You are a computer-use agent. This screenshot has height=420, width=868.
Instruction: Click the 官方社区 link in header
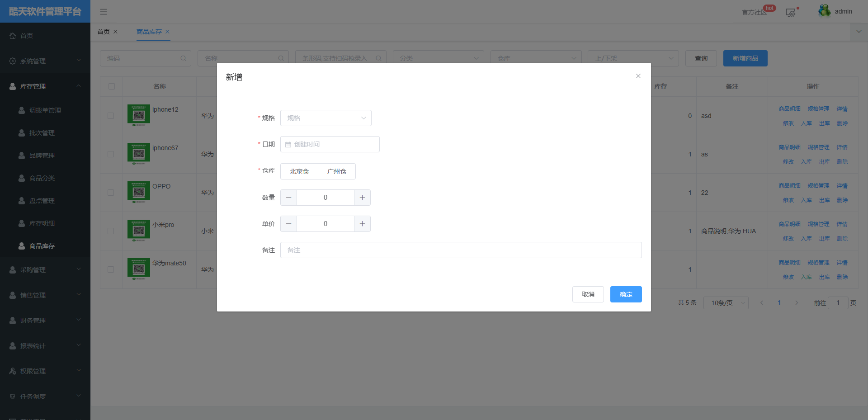(754, 12)
